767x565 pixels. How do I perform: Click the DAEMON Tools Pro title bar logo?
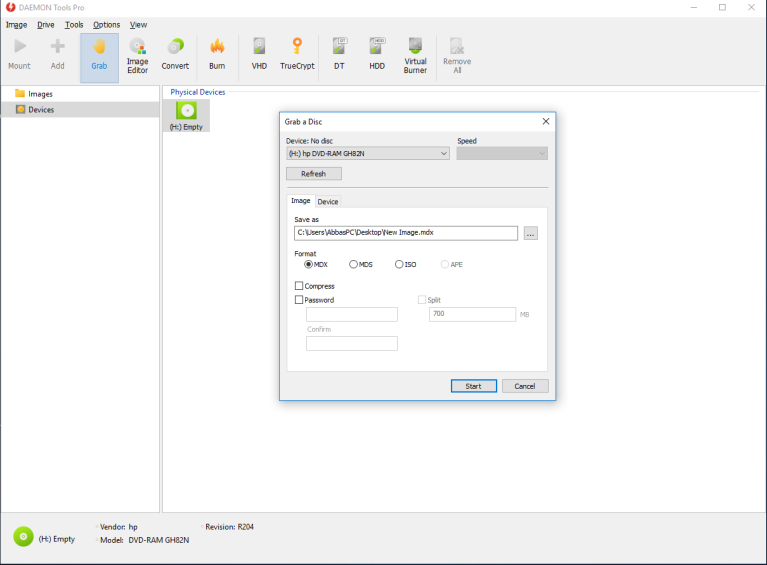[10, 7]
